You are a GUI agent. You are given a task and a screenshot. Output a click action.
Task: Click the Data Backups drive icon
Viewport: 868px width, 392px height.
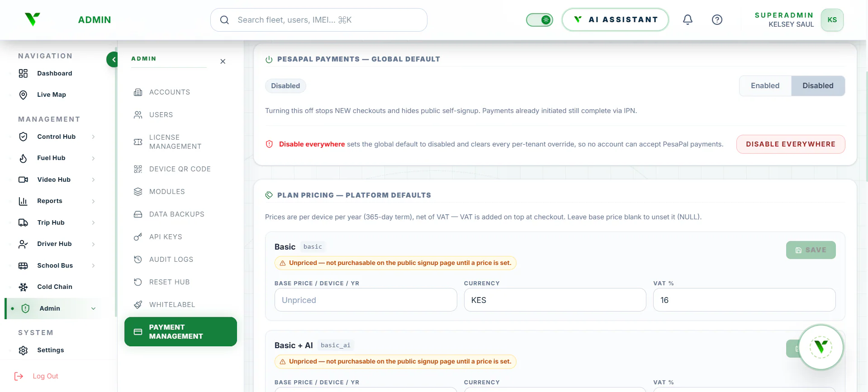pos(138,214)
